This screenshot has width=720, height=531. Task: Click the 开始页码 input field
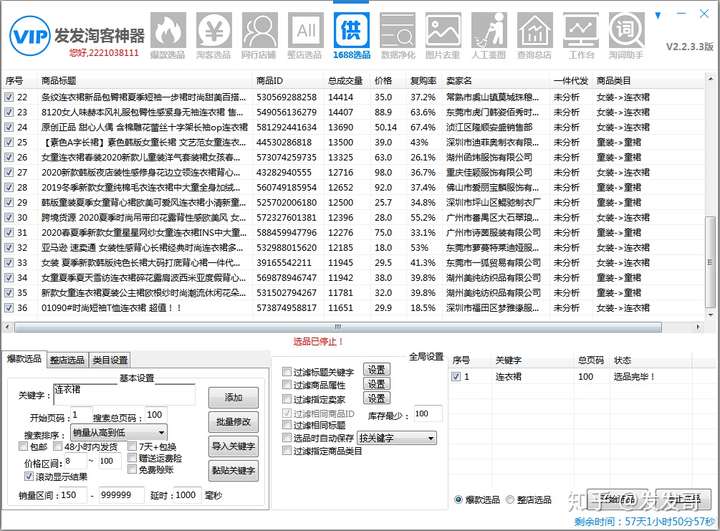pos(81,416)
